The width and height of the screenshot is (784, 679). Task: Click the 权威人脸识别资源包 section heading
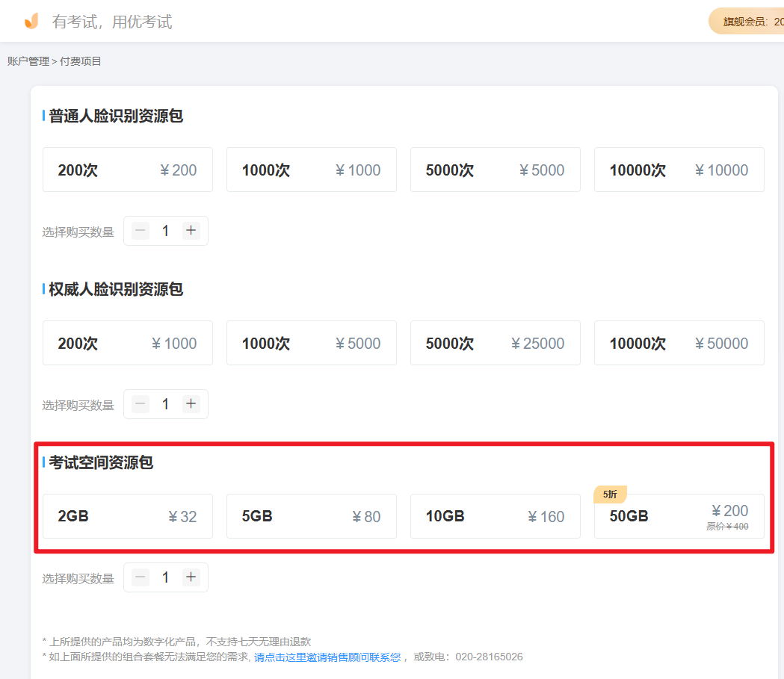[116, 289]
